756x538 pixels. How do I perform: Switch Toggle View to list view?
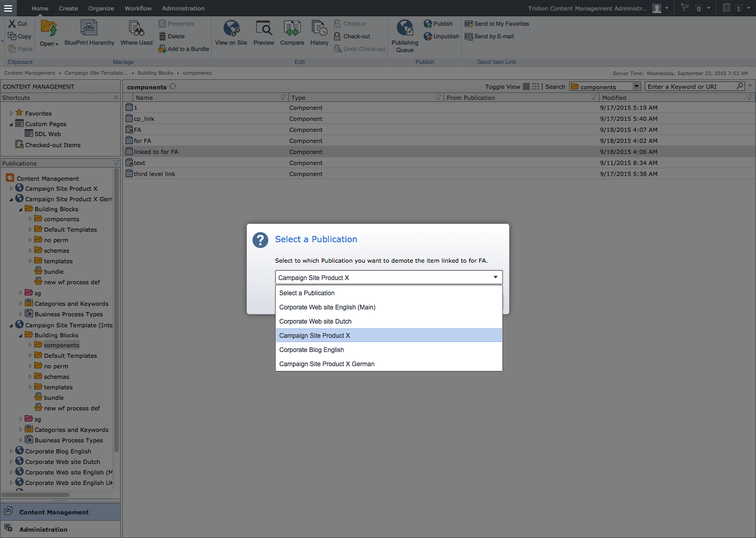point(526,87)
